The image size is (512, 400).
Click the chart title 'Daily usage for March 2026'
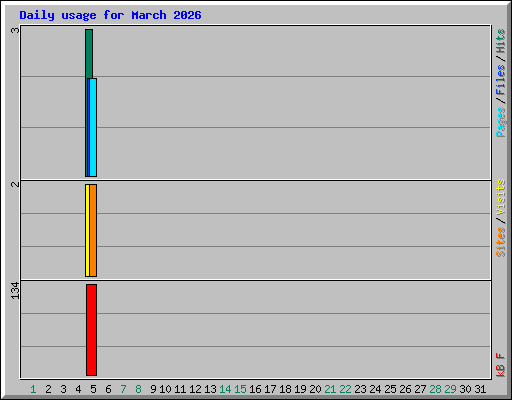(x=110, y=15)
